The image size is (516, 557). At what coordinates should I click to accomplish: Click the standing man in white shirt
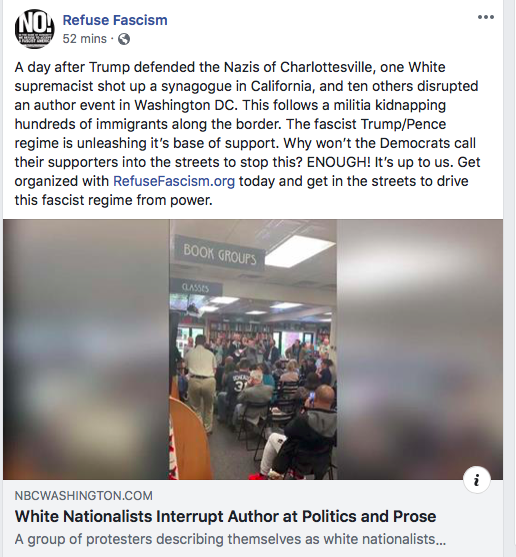pos(200,382)
